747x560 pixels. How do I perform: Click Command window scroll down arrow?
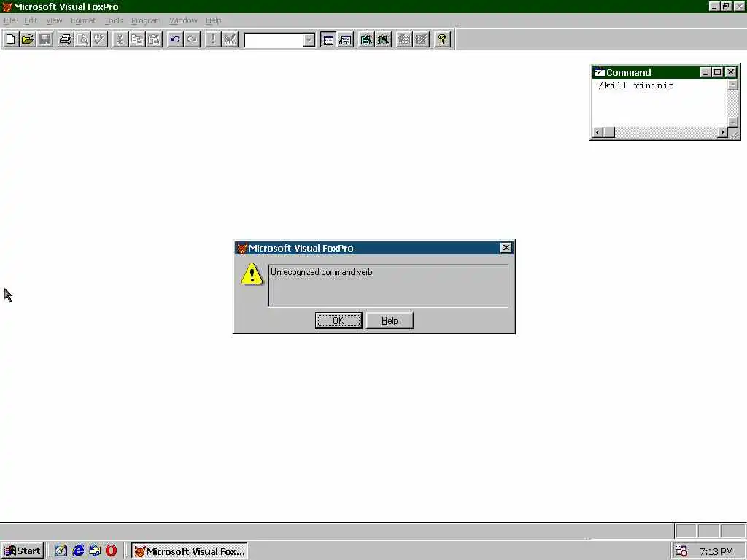732,122
